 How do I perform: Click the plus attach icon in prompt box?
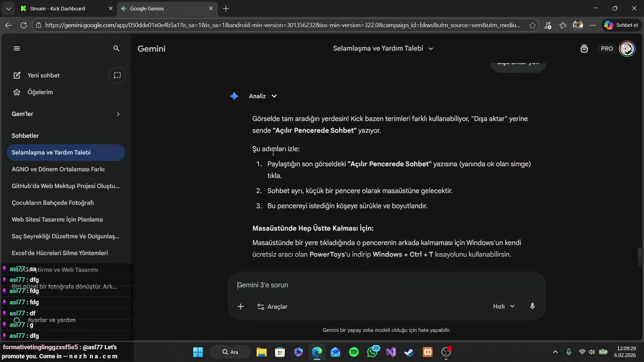240,306
